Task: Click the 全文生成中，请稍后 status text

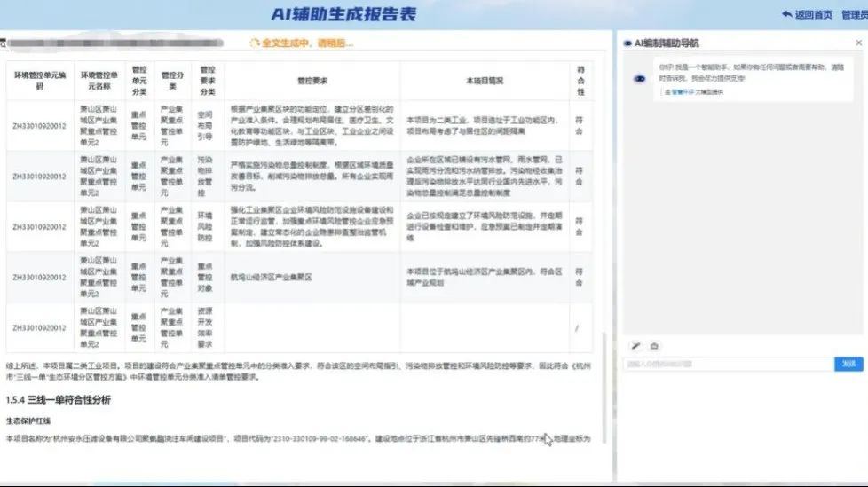Action: pos(307,43)
